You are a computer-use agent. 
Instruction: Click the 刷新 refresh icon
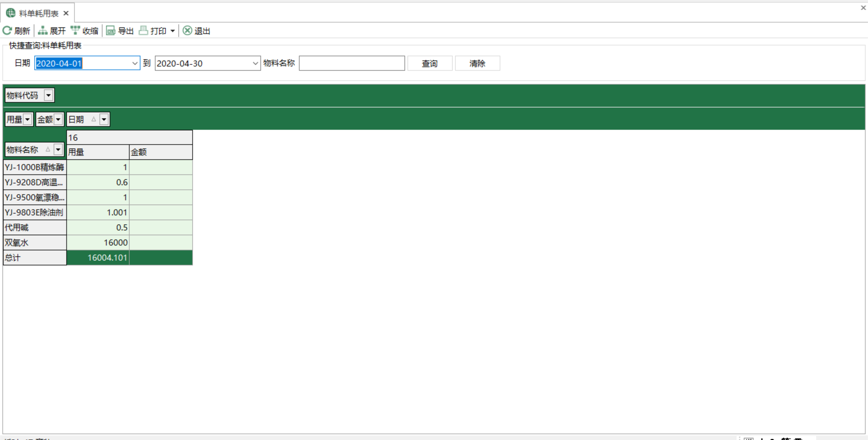point(7,31)
